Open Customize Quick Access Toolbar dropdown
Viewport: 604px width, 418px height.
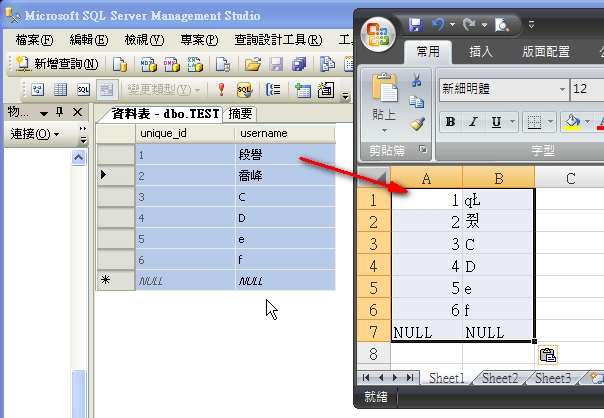click(531, 25)
